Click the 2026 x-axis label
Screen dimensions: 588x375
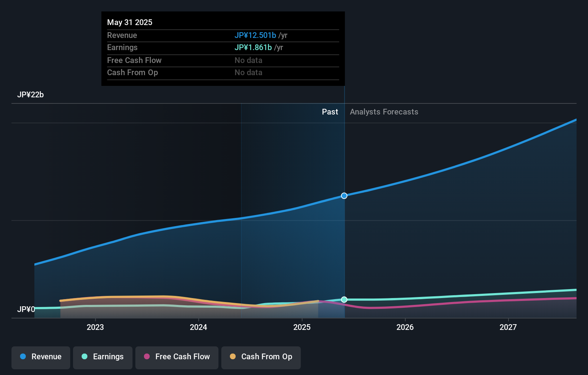[405, 327]
